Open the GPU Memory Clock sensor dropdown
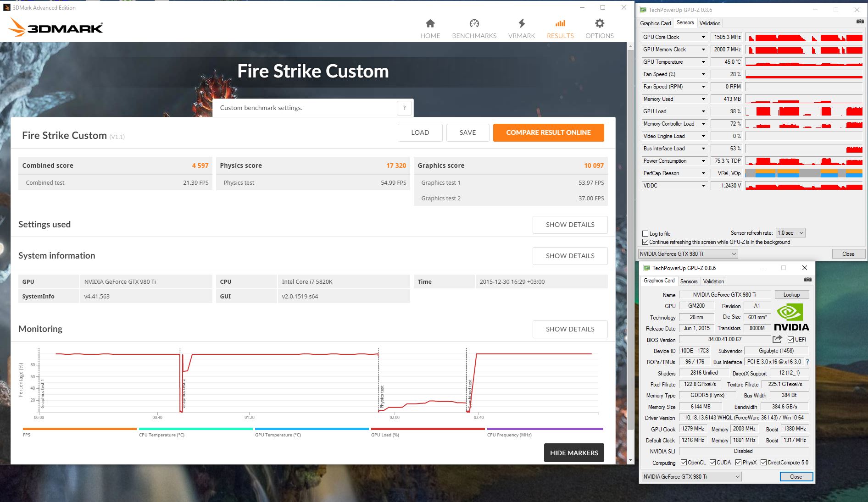 point(703,50)
